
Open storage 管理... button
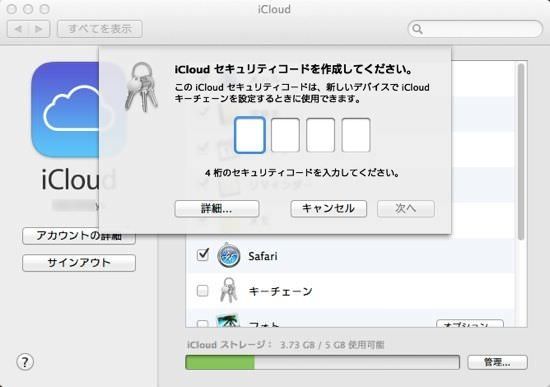tap(497, 362)
